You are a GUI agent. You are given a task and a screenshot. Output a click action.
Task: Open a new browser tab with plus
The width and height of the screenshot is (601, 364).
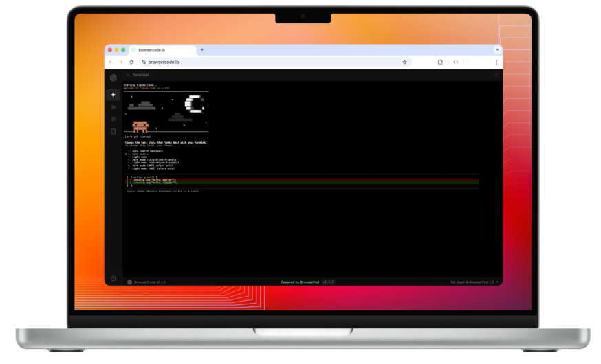(202, 49)
